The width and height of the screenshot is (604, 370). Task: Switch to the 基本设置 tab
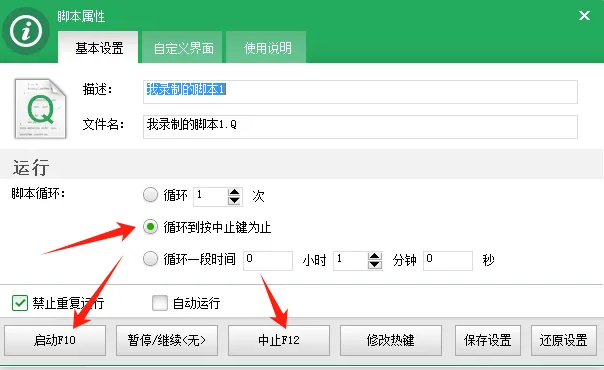click(x=99, y=48)
